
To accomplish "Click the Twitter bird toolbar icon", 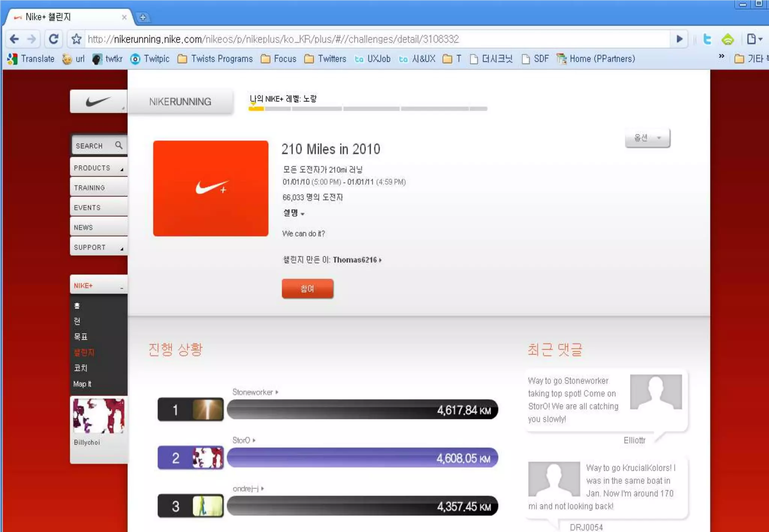I will pyautogui.click(x=707, y=39).
